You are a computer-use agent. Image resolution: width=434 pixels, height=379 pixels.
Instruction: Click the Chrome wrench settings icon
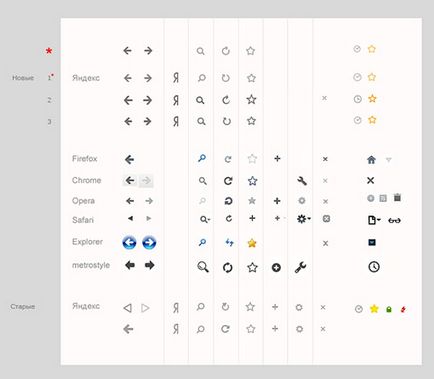click(302, 181)
